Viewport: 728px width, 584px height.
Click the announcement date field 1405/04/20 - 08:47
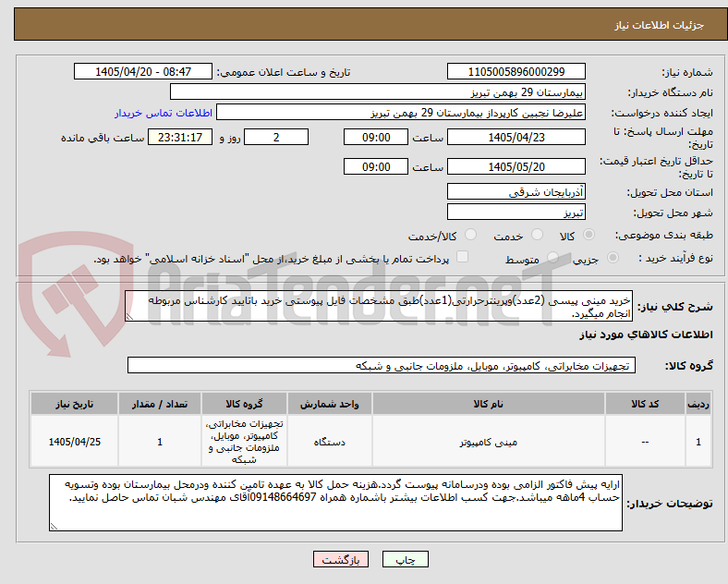tap(143, 72)
